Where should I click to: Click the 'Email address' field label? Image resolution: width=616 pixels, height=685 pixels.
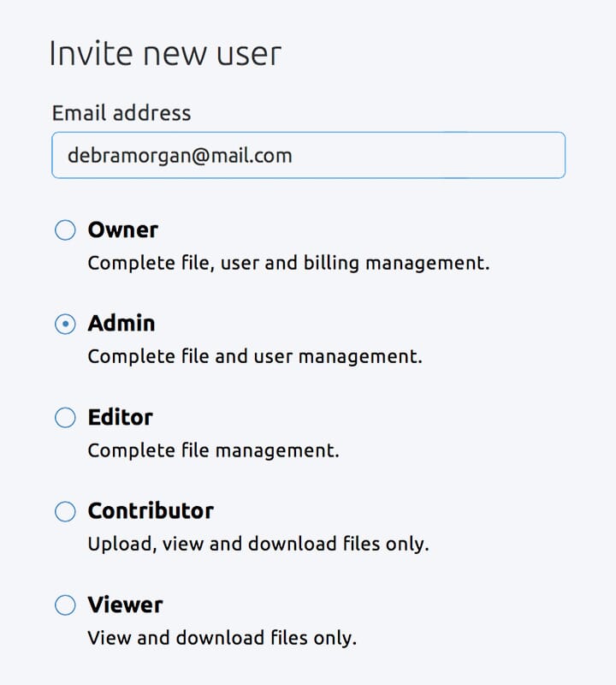point(121,113)
